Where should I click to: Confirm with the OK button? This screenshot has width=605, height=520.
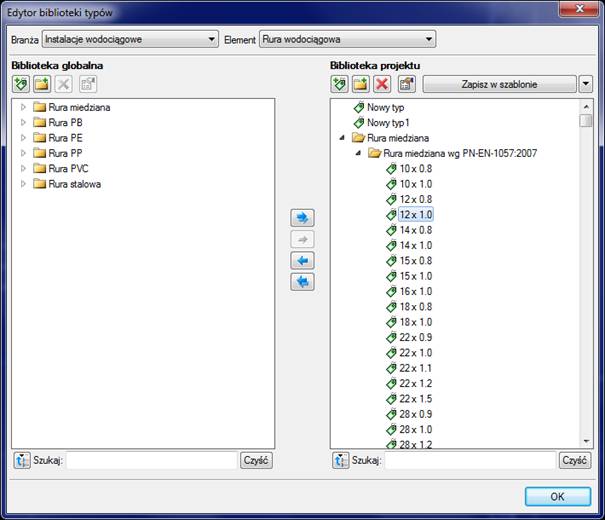click(558, 496)
